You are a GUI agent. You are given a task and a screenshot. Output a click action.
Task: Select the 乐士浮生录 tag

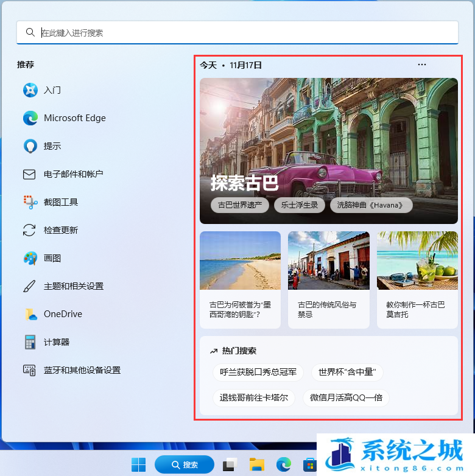pos(300,205)
